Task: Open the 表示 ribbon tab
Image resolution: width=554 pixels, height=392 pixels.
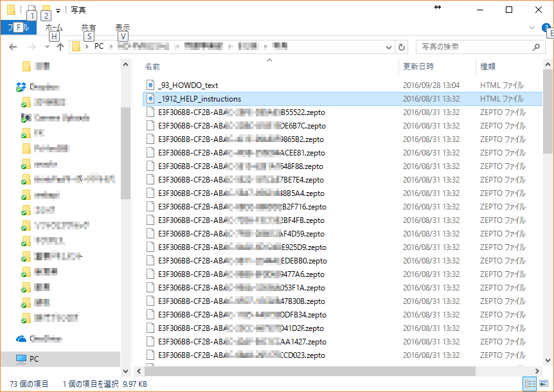Action: point(122,28)
